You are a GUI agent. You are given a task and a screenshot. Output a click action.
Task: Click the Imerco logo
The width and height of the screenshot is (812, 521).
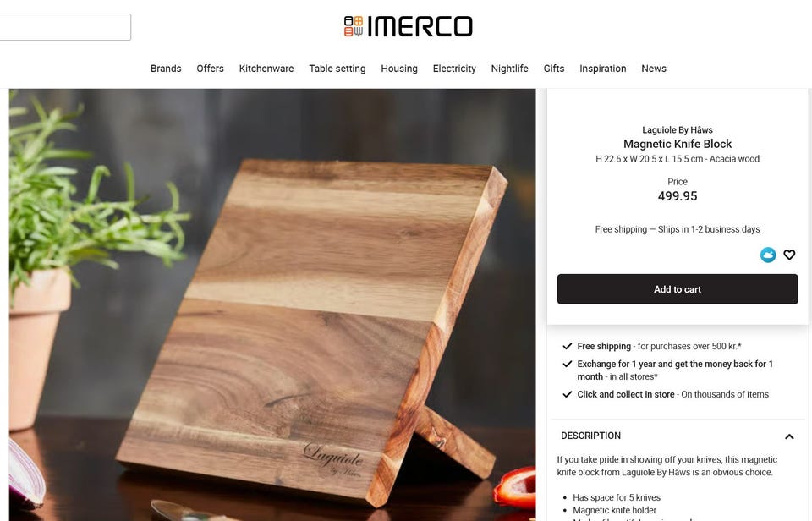(x=408, y=26)
